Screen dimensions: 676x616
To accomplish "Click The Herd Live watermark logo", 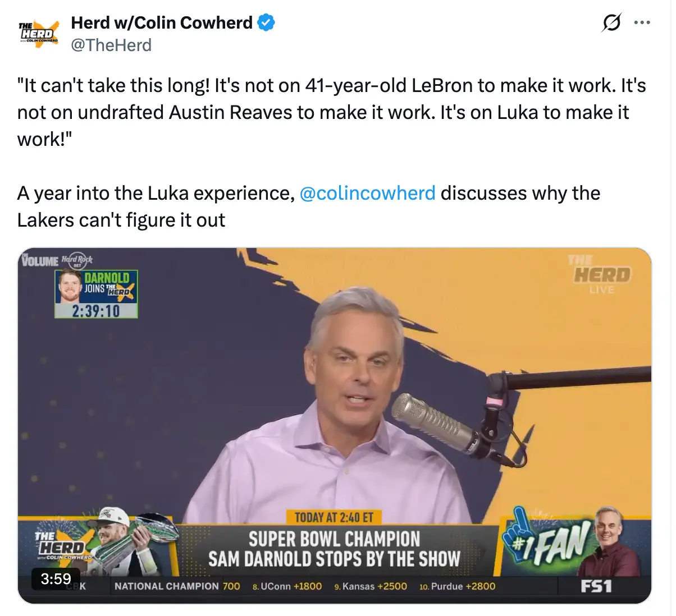I will [x=601, y=274].
